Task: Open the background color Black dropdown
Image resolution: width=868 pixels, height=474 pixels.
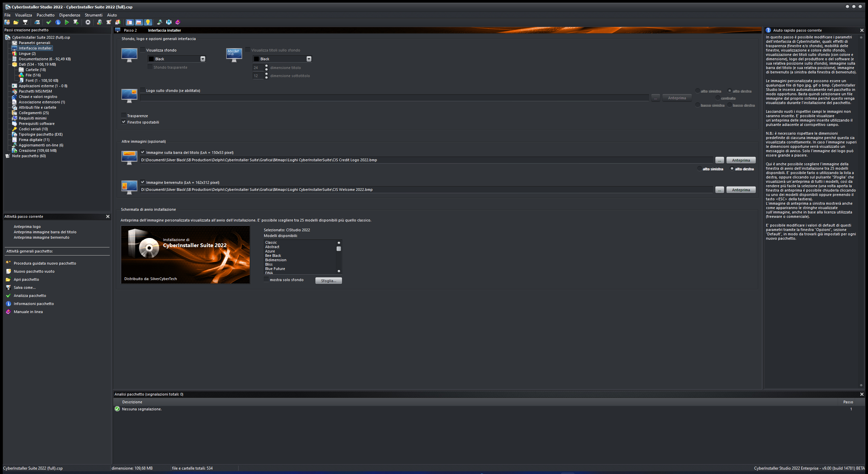Action: pyautogui.click(x=203, y=59)
